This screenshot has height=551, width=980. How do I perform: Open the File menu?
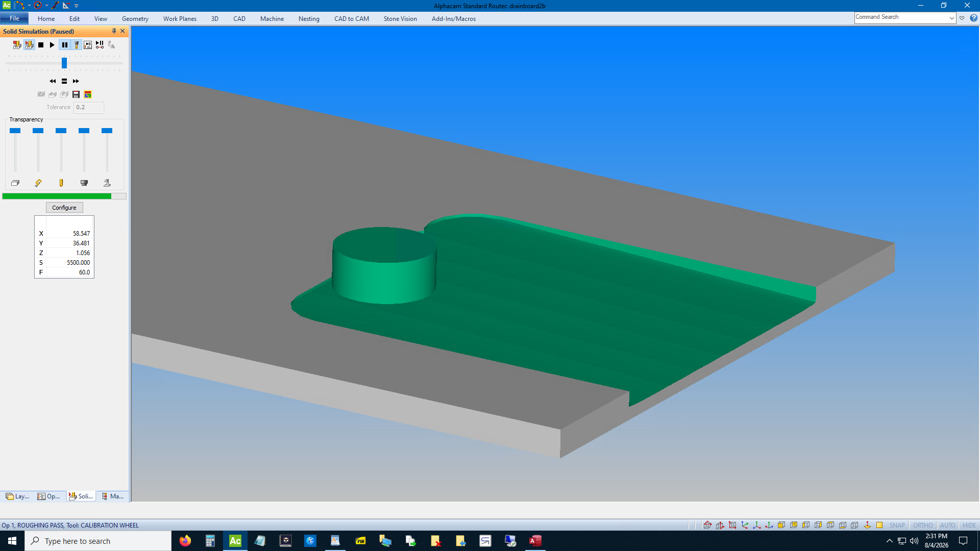[14, 18]
